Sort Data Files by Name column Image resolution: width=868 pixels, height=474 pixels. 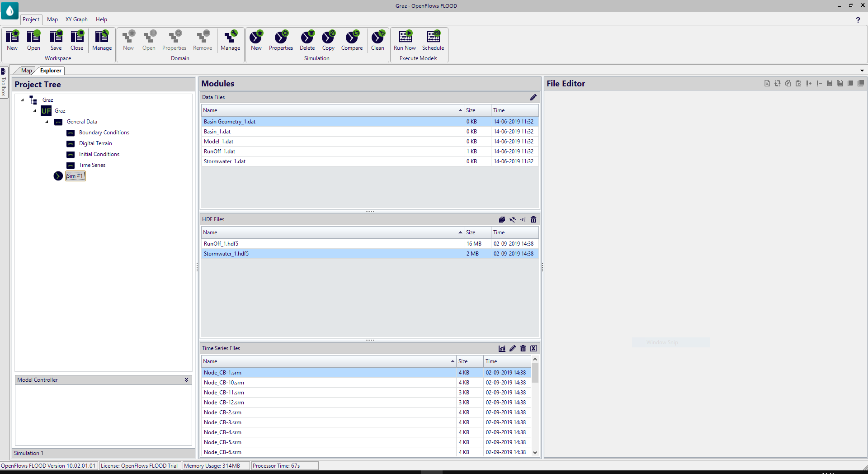333,110
